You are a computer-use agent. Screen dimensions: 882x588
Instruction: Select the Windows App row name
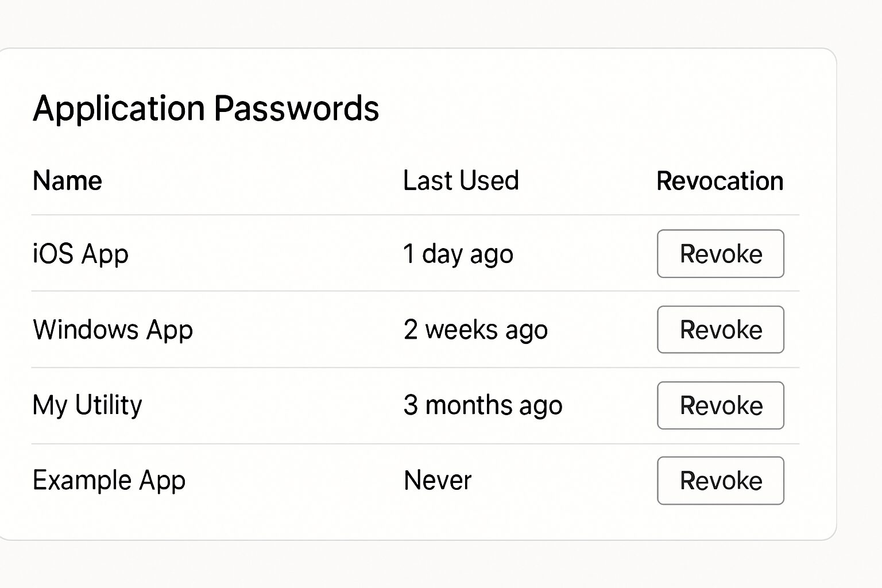click(x=113, y=329)
